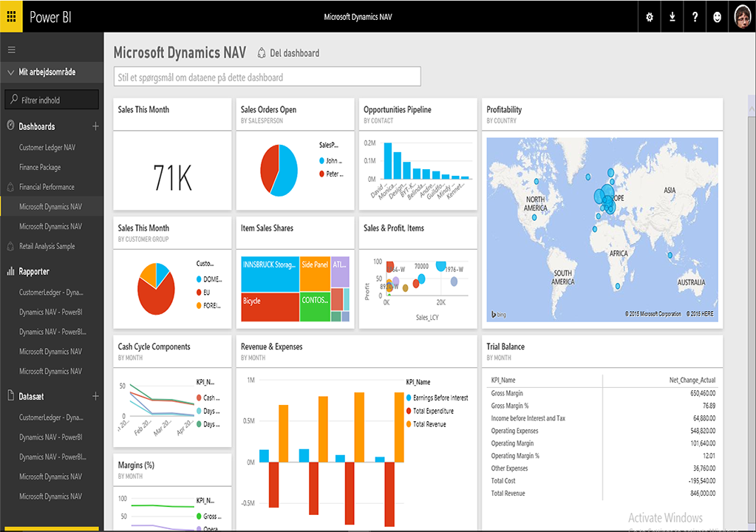Click the orange Total Revenue legend swatch
The width and height of the screenshot is (756, 532).
click(409, 424)
